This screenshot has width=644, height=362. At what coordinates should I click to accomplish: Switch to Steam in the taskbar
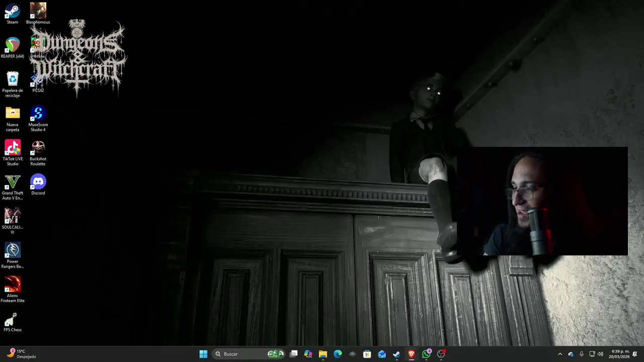click(396, 354)
